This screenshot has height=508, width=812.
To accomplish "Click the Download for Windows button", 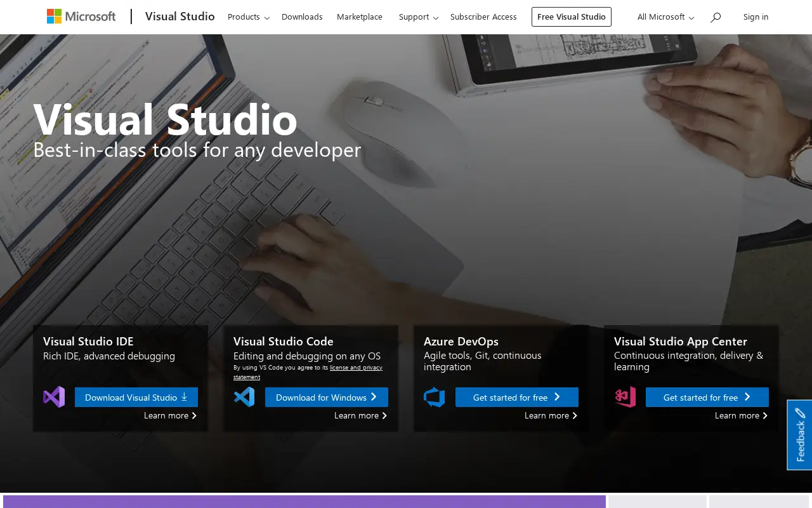I will click(x=327, y=398).
